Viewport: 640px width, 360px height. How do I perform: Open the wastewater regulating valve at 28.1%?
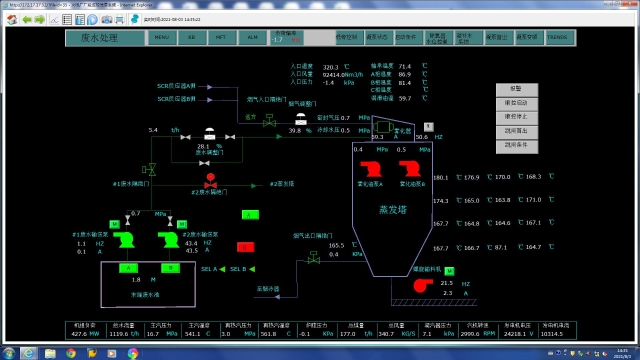tap(209, 134)
